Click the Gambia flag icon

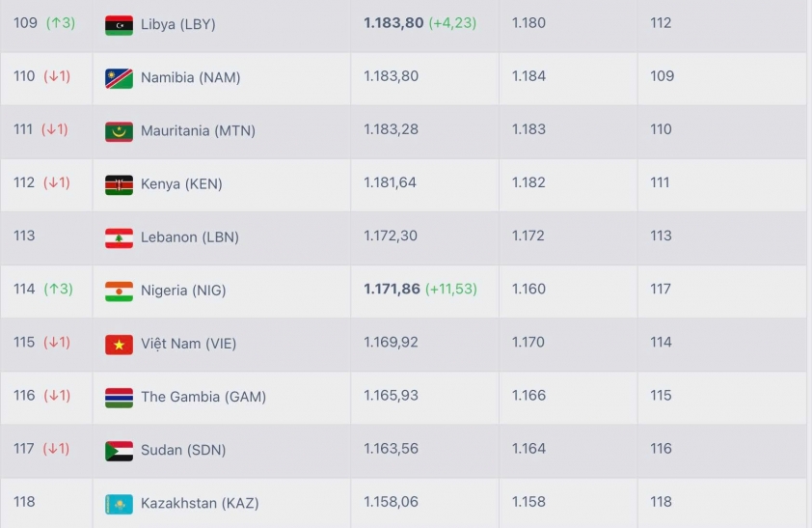click(x=119, y=397)
